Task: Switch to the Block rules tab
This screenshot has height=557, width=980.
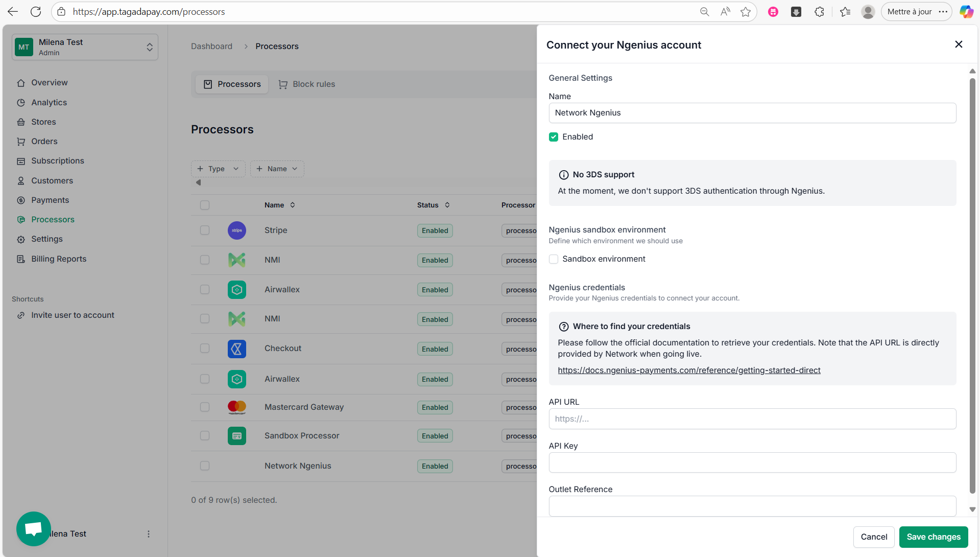Action: coord(307,84)
